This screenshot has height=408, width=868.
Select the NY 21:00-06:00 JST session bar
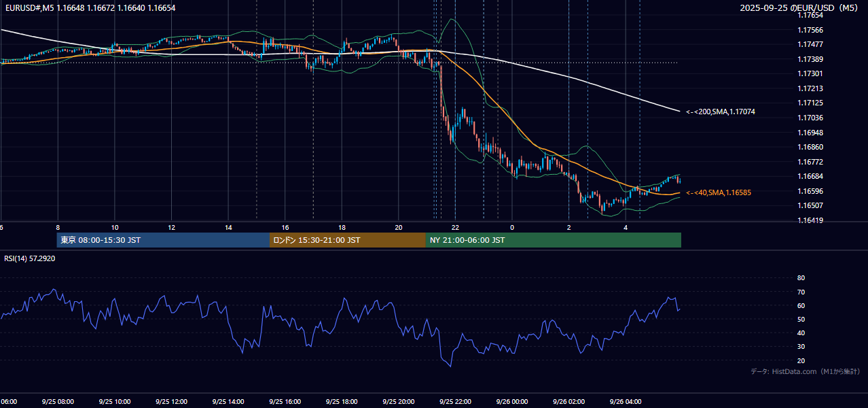pyautogui.click(x=554, y=240)
